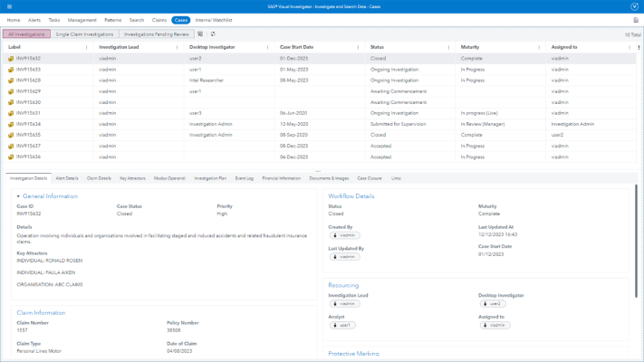Screen dimensions: 644x362
Task: Click the case icon for INV915633
Action: tap(11, 70)
